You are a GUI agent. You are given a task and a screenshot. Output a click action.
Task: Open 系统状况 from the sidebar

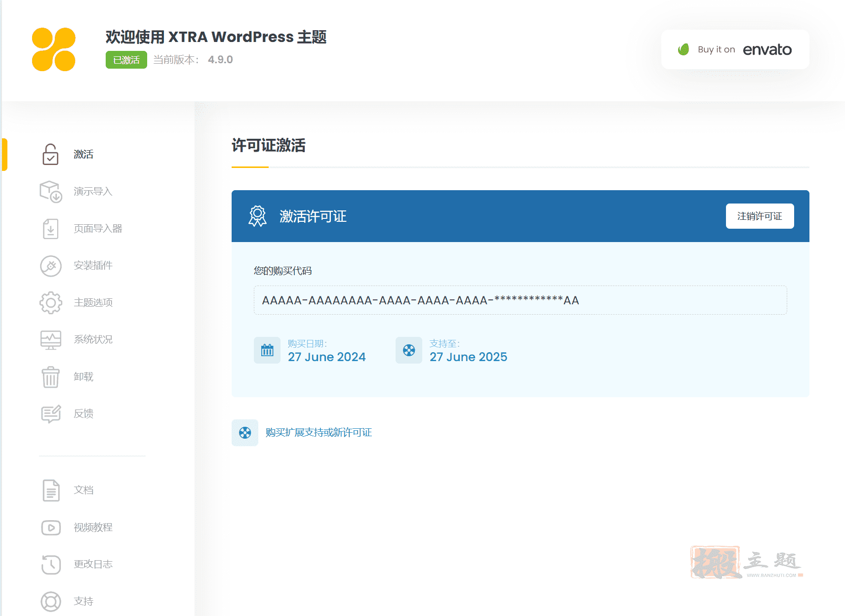[93, 340]
